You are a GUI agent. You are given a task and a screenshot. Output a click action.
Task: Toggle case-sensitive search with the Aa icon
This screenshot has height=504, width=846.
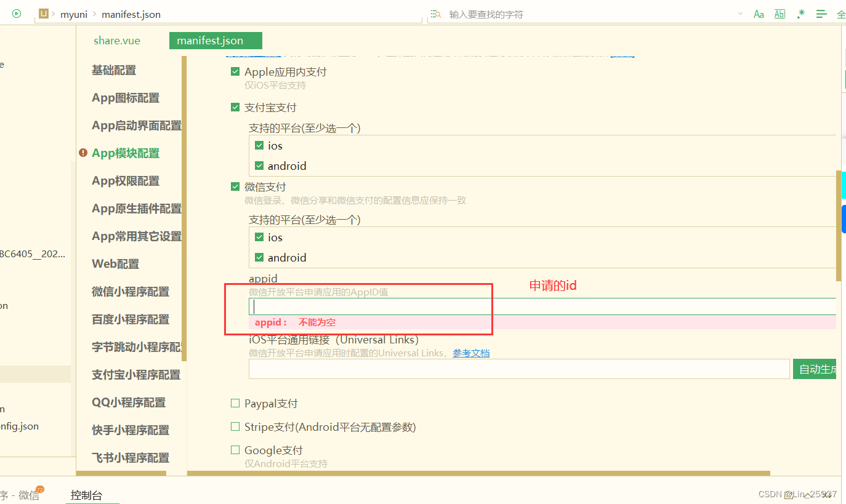click(x=758, y=13)
